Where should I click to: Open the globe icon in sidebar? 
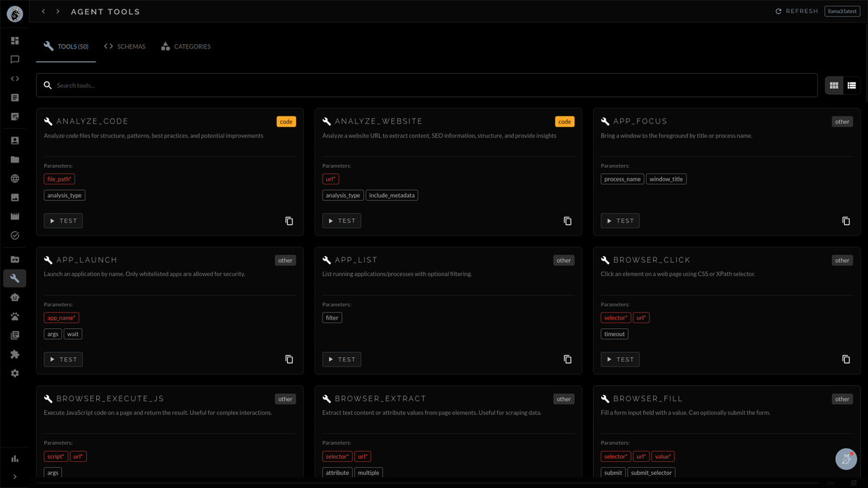pos(14,179)
